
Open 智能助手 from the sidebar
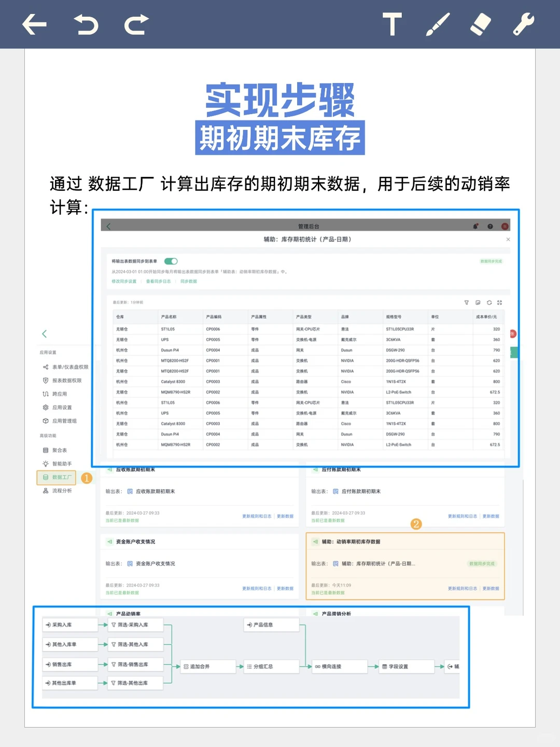coord(58,464)
